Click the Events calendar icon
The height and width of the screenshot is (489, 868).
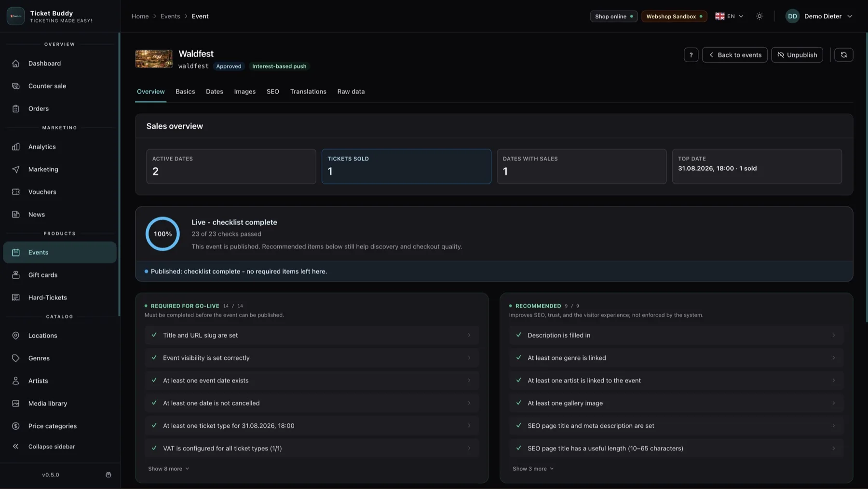pos(15,252)
